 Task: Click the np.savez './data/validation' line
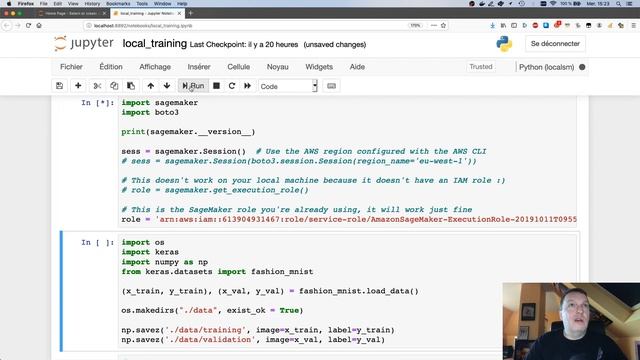(253, 340)
